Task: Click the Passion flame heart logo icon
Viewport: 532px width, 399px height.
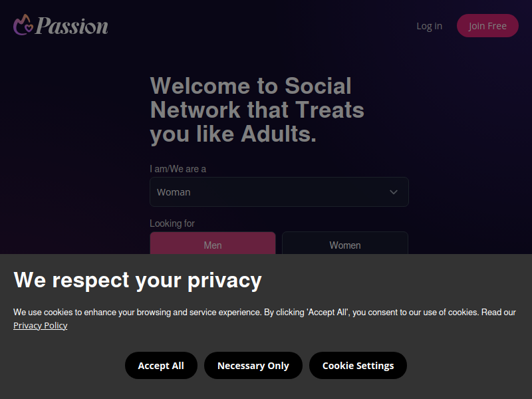Action: [x=23, y=25]
